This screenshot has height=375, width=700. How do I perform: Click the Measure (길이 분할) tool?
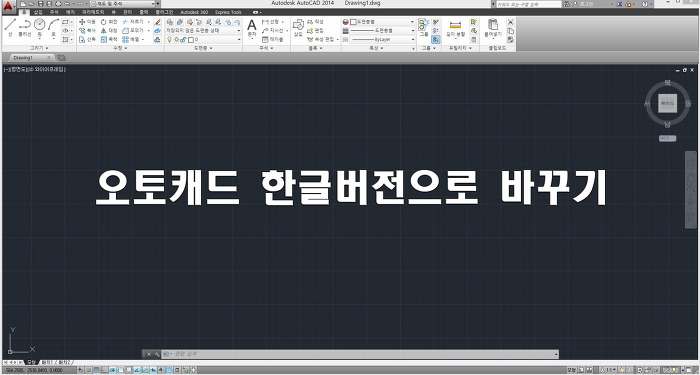(455, 28)
